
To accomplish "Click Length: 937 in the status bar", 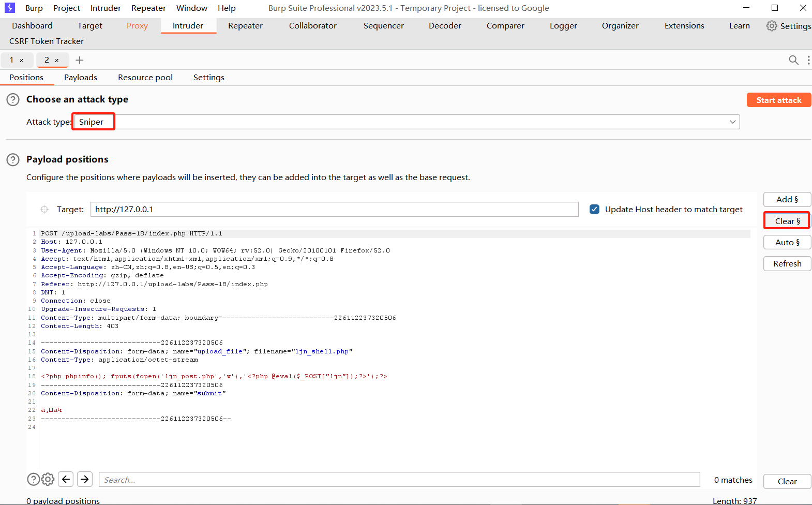I will (734, 500).
